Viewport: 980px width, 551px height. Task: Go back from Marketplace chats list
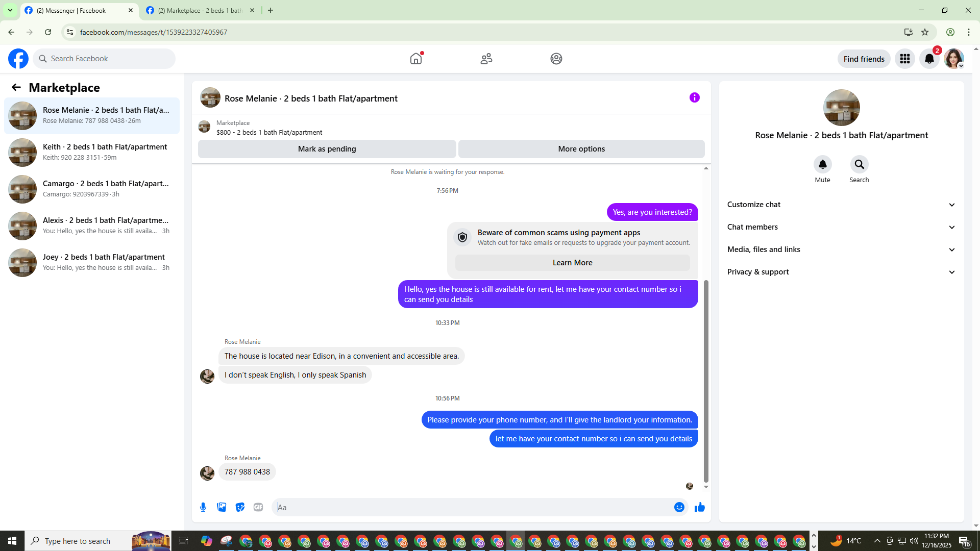[16, 87]
